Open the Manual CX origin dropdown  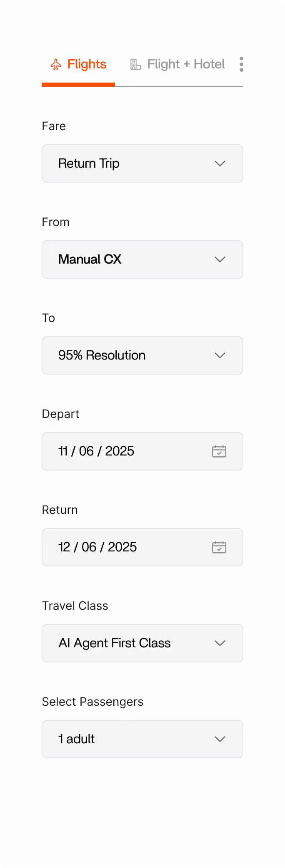[x=142, y=259]
